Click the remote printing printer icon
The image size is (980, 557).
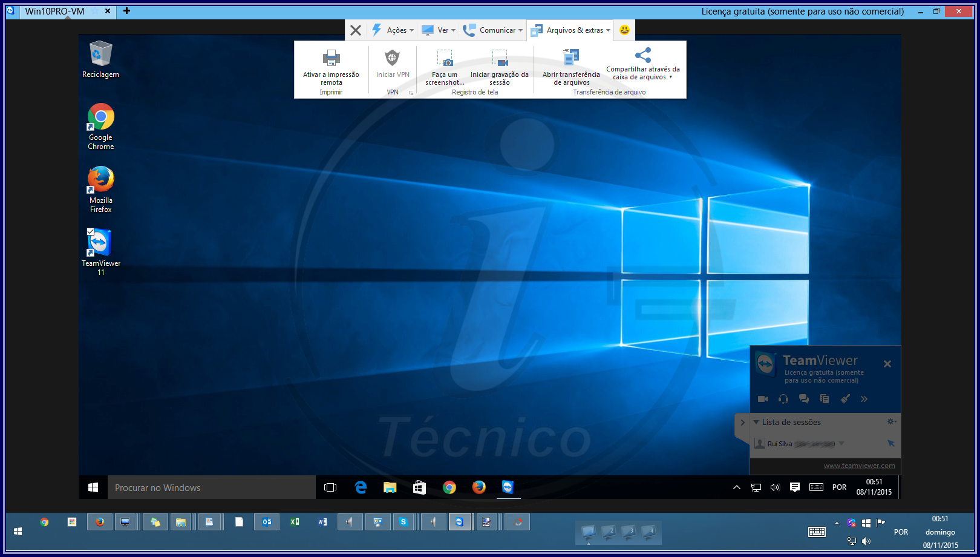[x=332, y=58]
